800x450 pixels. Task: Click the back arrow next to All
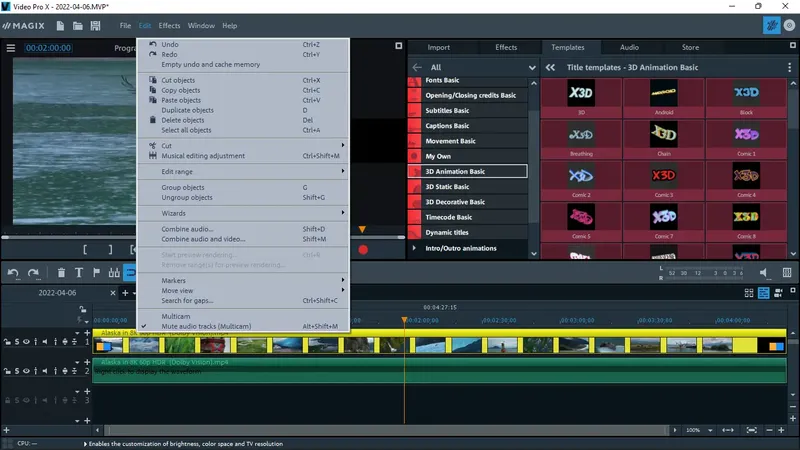point(417,67)
